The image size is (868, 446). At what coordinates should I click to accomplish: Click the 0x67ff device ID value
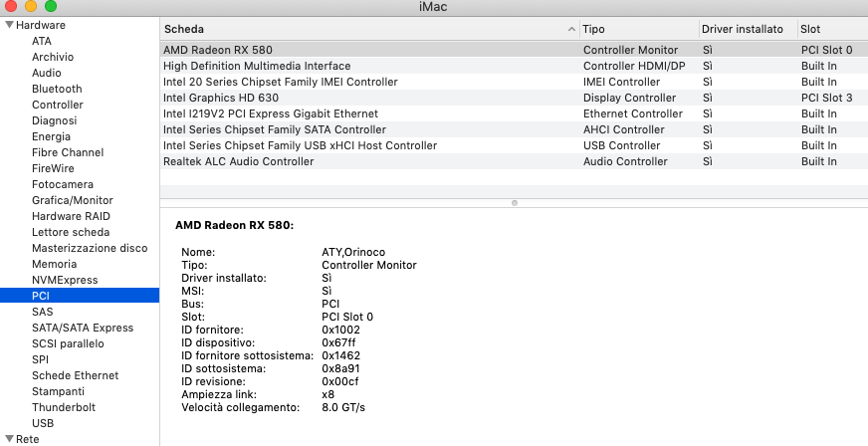pos(338,343)
